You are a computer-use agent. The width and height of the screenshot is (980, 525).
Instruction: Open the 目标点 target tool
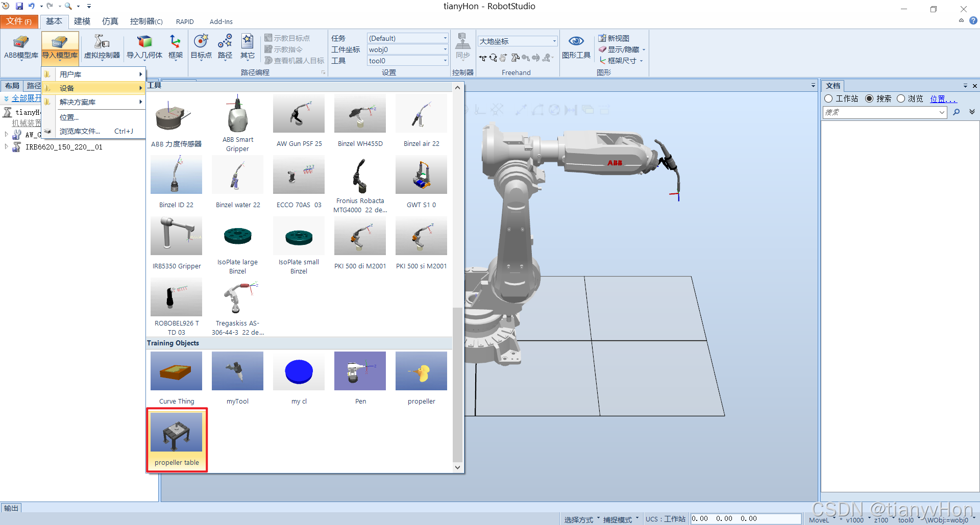tap(201, 47)
